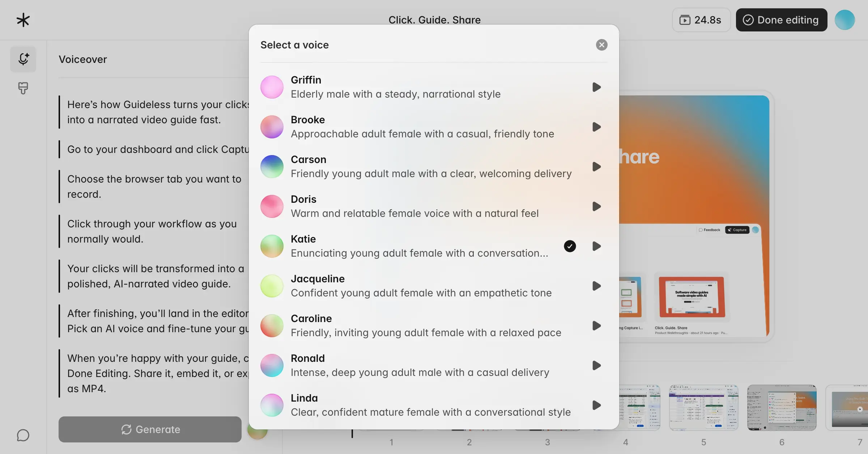Play the Ronald voice preview
The image size is (868, 454).
point(596,365)
